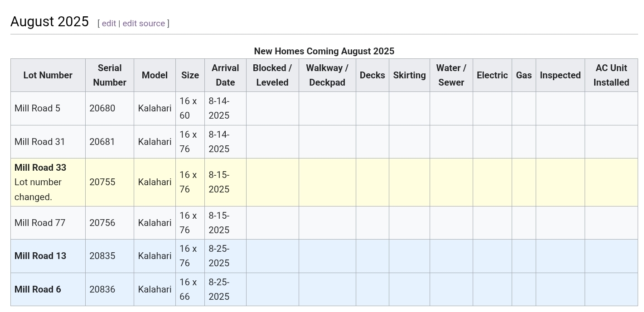
Task: Click the Mill Road 13 cell
Action: coord(48,256)
